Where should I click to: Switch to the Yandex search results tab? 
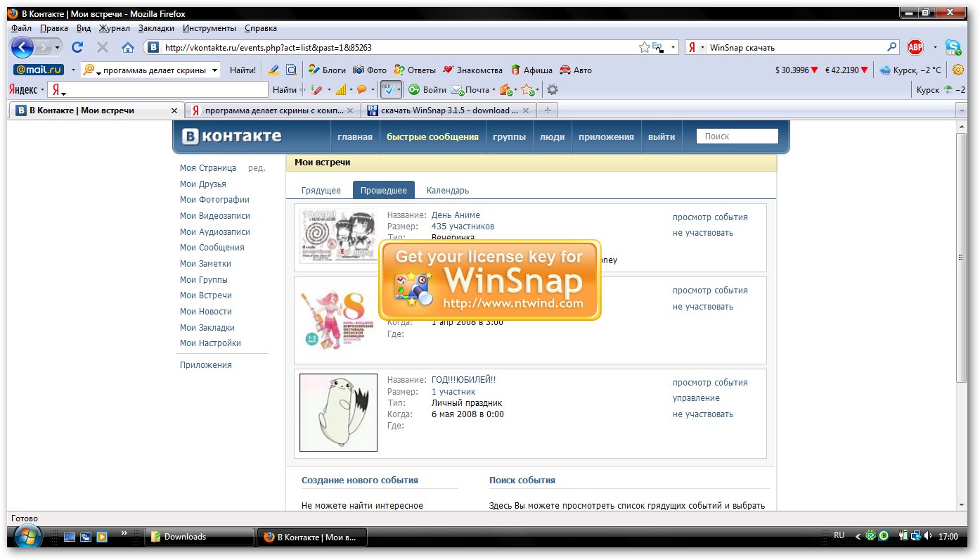pyautogui.click(x=273, y=110)
